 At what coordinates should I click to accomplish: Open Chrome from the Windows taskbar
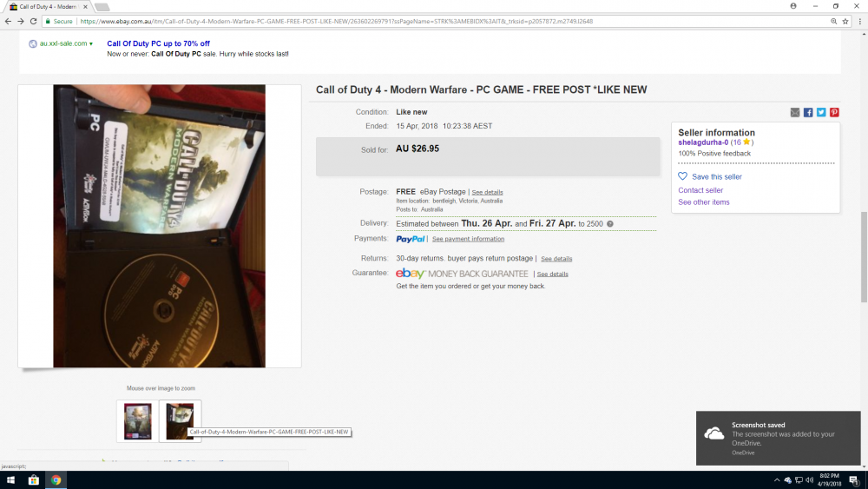pos(56,479)
